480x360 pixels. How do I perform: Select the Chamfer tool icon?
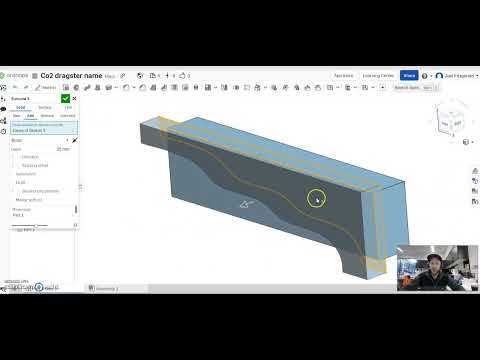point(143,87)
